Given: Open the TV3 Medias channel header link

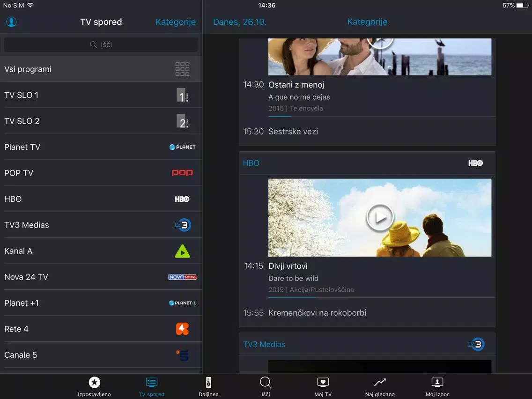Looking at the screenshot, I should [264, 344].
